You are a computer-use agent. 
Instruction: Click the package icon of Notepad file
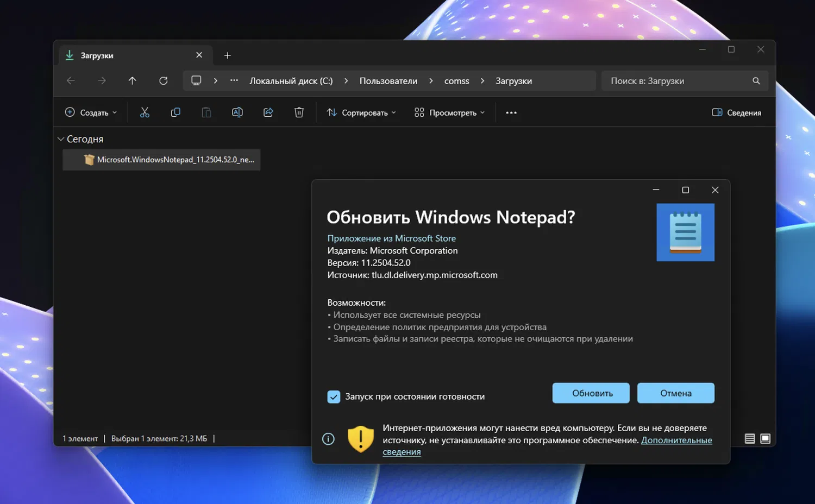(89, 160)
